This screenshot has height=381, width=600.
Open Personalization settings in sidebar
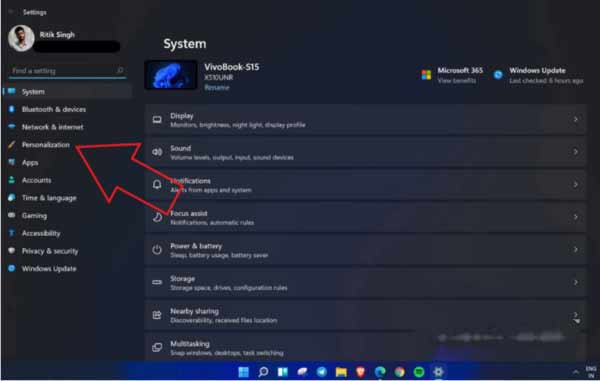tap(46, 145)
